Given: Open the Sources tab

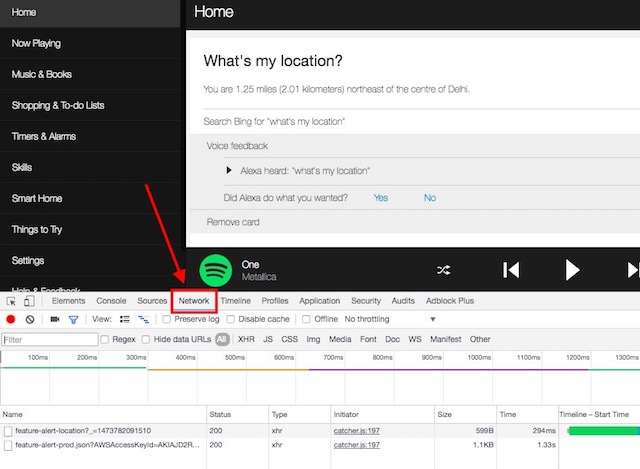Looking at the screenshot, I should [x=152, y=301].
